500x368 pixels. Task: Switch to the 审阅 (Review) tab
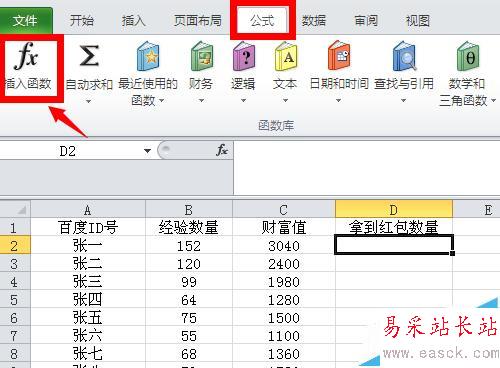coord(366,21)
